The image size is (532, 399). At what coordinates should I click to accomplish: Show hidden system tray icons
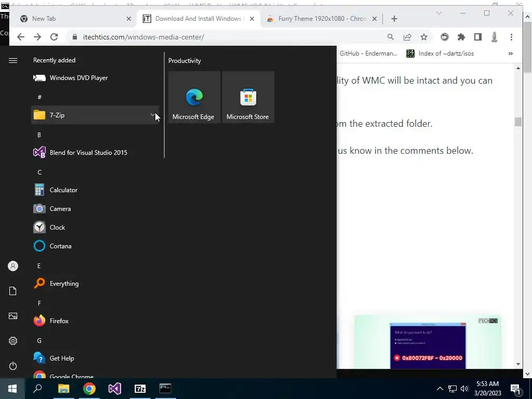tap(440, 389)
